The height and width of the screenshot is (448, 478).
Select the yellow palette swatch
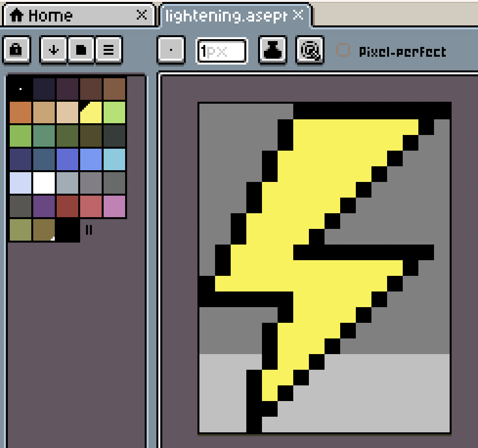click(x=92, y=113)
